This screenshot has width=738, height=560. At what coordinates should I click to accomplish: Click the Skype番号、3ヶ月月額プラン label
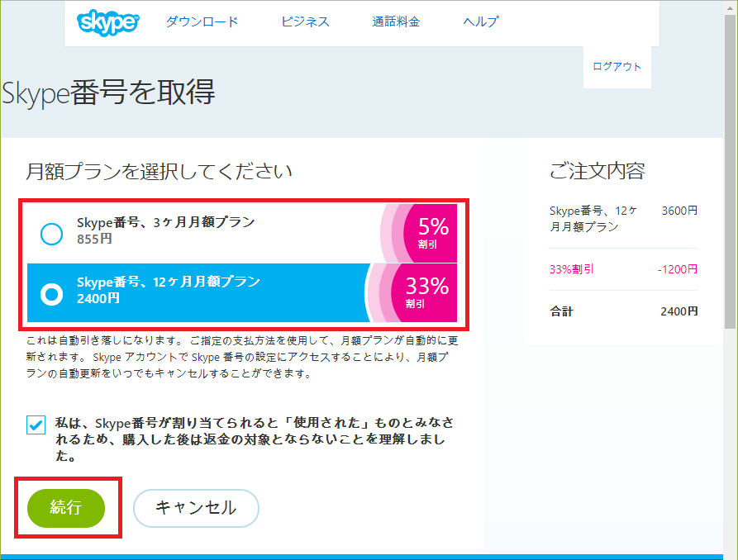pyautogui.click(x=166, y=221)
